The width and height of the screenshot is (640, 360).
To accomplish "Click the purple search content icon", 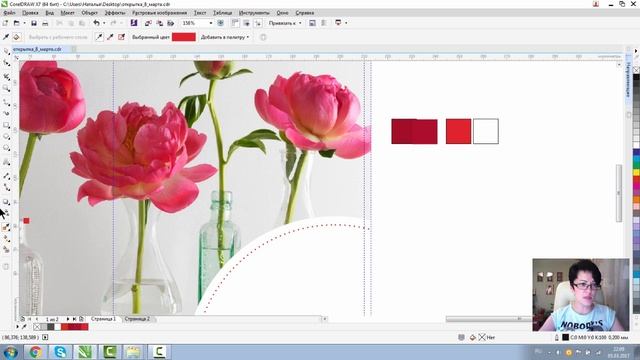I will 134,23.
